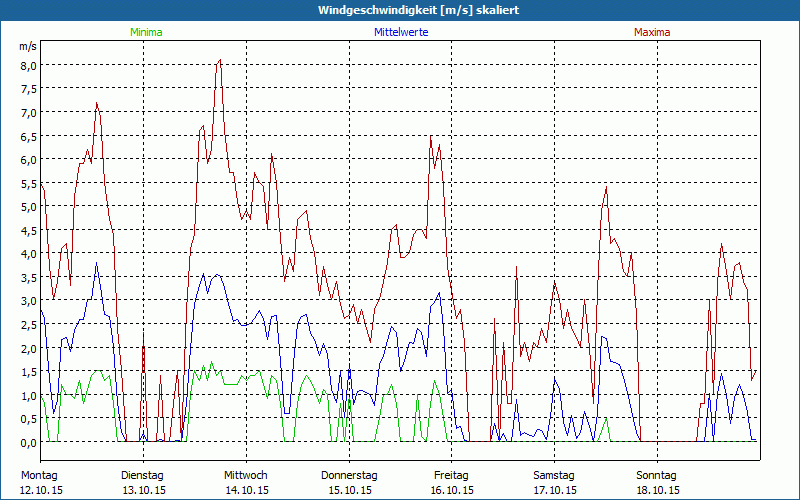
Task: Click the '5,5' y-axis value
Action: coord(29,183)
